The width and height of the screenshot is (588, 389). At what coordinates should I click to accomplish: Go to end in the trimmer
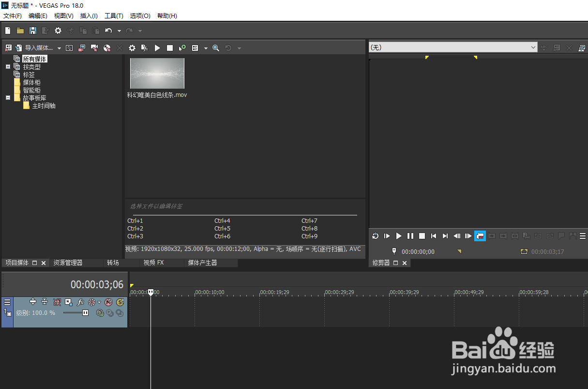point(445,236)
